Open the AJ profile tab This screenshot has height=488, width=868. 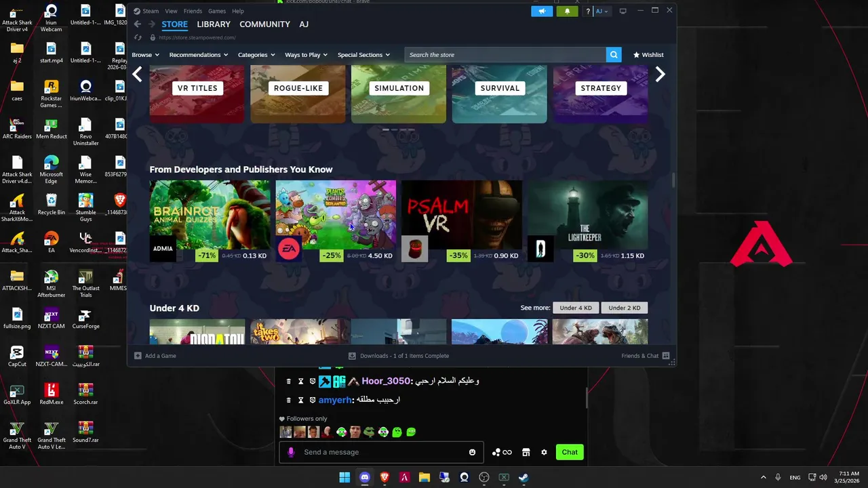tap(304, 24)
